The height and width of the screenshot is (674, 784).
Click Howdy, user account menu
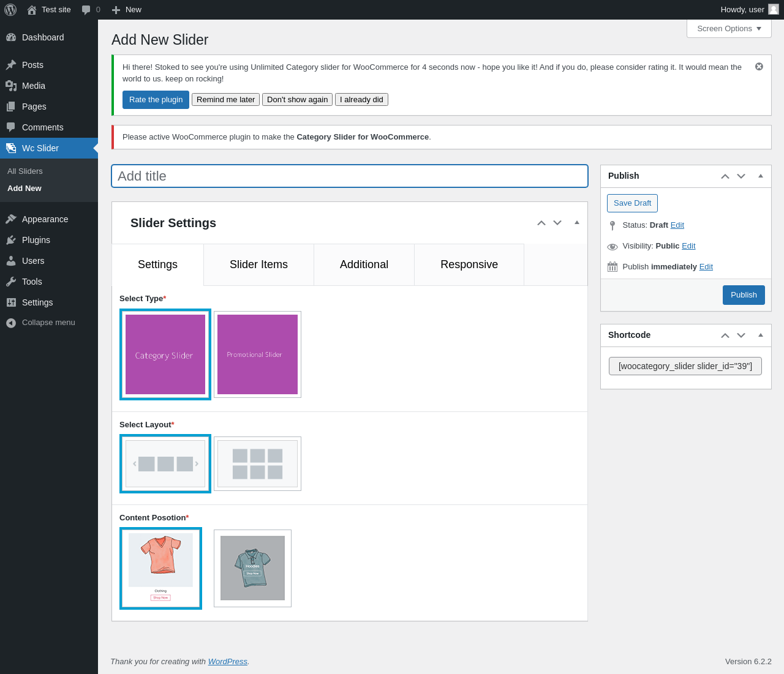point(750,10)
